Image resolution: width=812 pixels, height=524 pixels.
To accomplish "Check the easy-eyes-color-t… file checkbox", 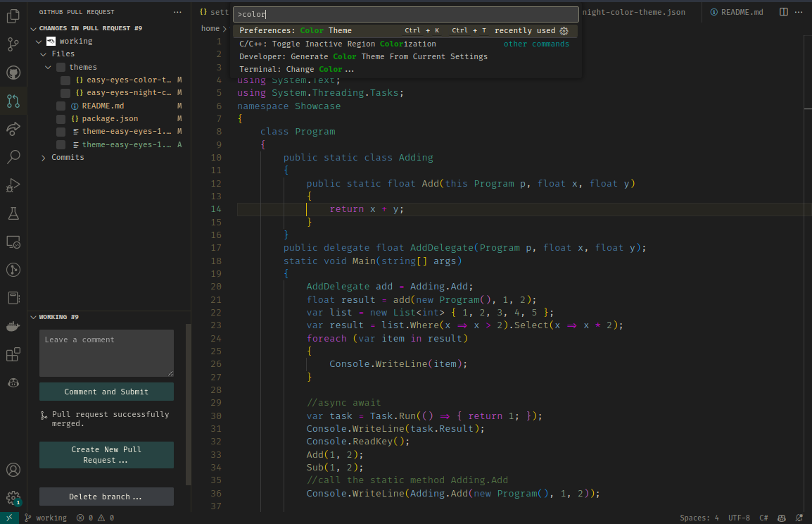I will [x=65, y=80].
